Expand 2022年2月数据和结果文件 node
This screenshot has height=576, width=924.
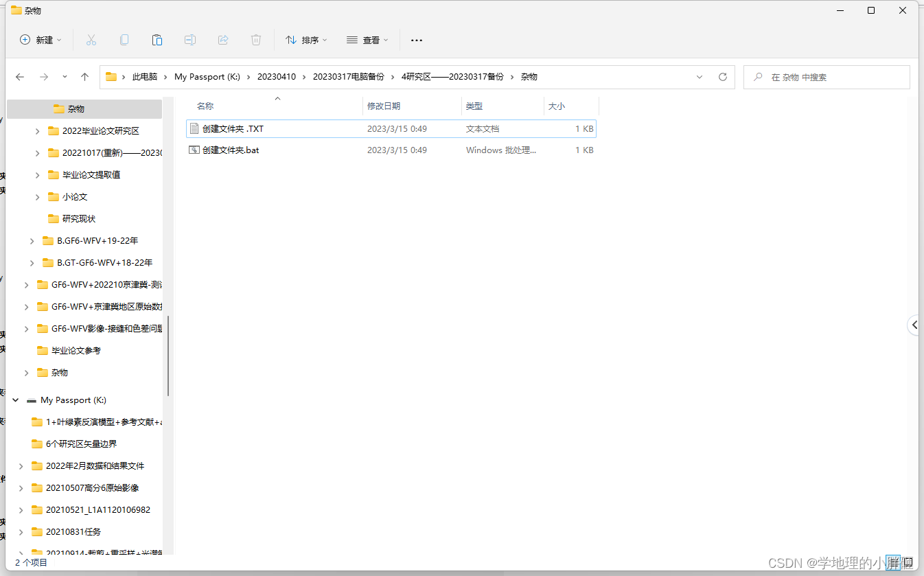(x=21, y=465)
